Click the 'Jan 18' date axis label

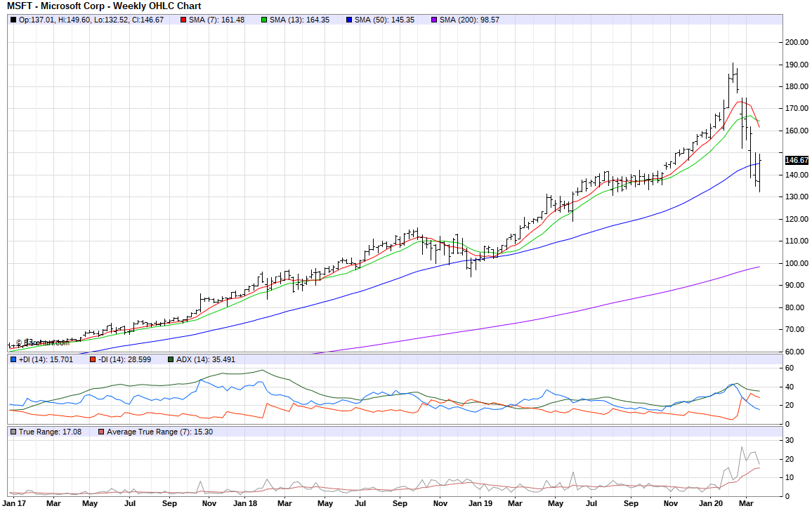pos(245,503)
